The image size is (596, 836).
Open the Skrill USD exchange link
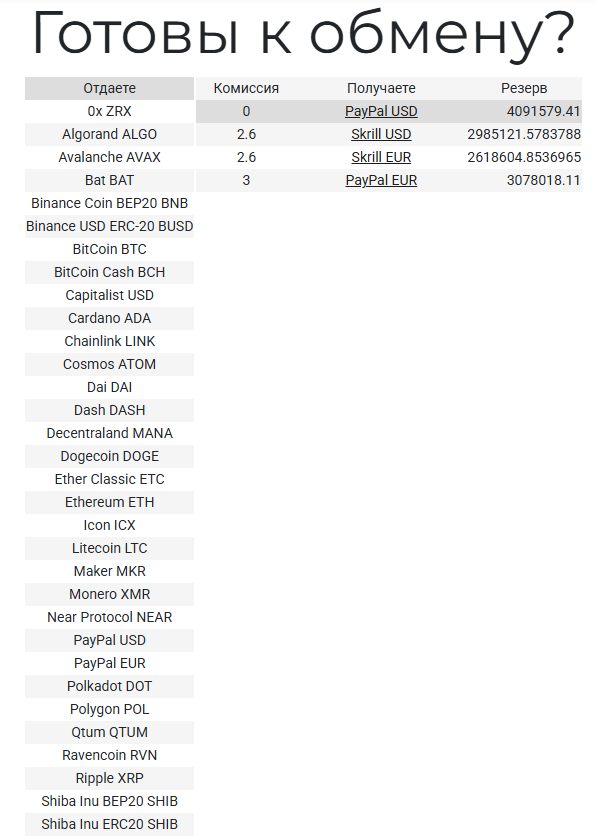pyautogui.click(x=381, y=134)
